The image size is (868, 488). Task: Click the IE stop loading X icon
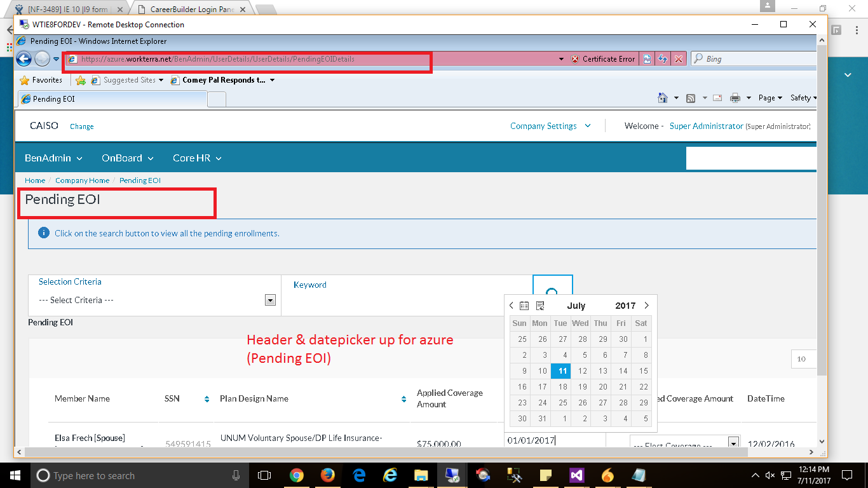coord(679,59)
